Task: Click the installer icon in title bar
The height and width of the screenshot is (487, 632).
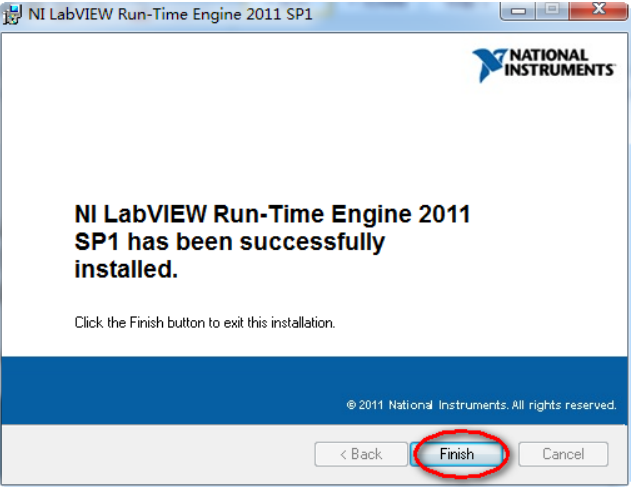Action: 12,14
